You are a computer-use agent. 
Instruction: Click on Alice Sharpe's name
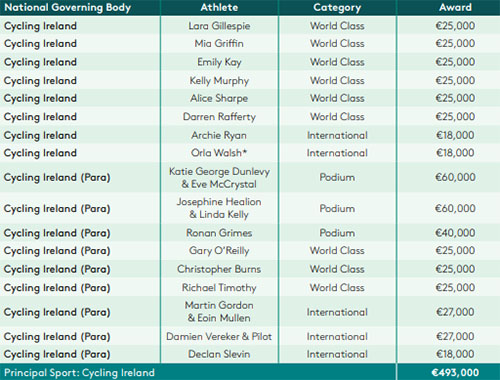pos(219,99)
